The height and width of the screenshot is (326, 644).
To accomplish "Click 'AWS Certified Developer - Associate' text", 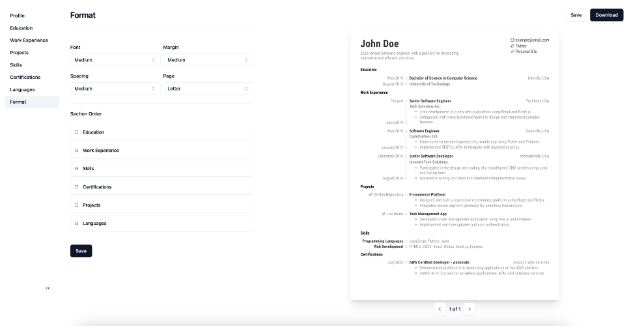I will click(x=439, y=263).
